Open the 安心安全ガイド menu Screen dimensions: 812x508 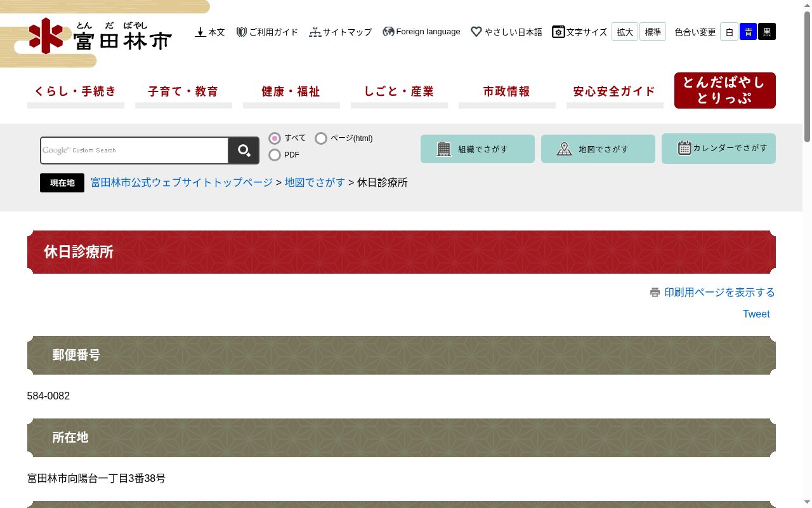tap(615, 92)
